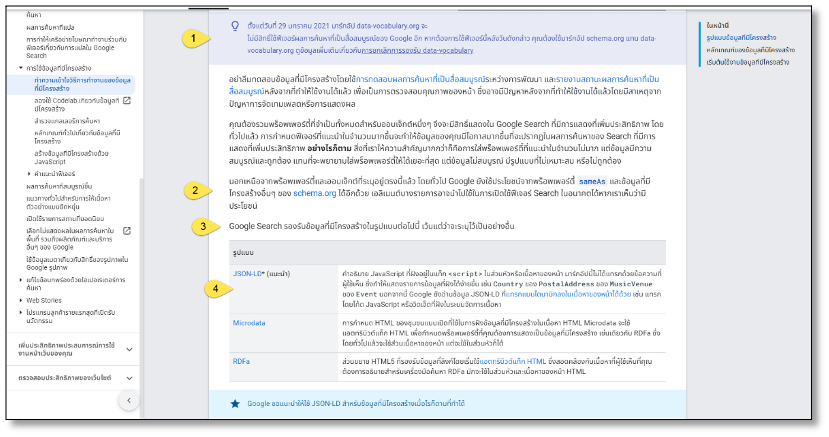Open the RDFa format link

241,361
